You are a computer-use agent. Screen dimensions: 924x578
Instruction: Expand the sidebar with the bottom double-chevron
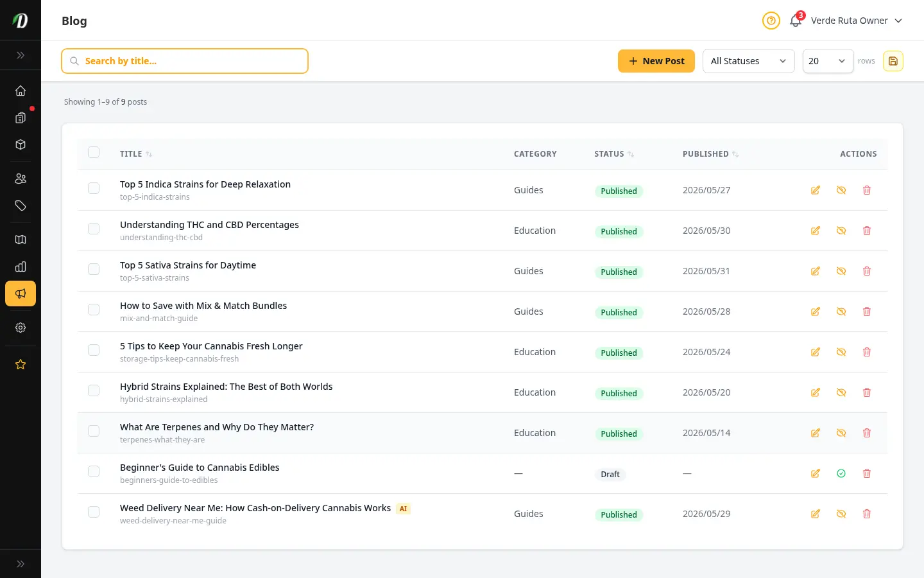tap(21, 564)
